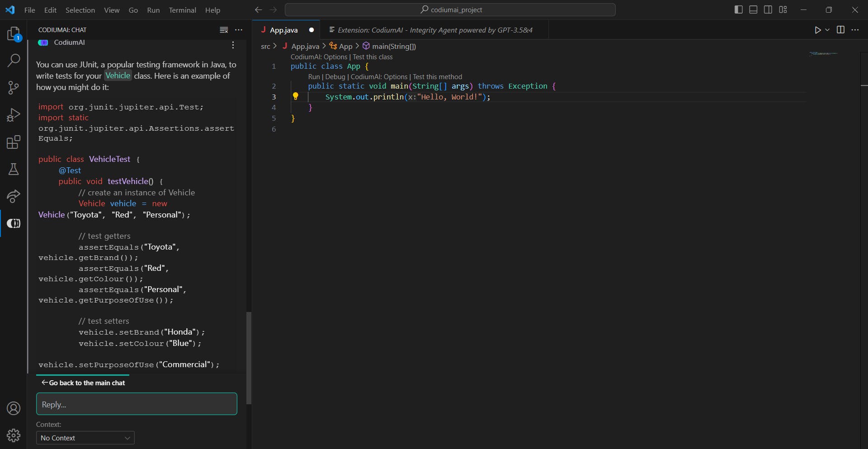The width and height of the screenshot is (868, 449).
Task: Open the Edit menu
Action: [x=50, y=10]
